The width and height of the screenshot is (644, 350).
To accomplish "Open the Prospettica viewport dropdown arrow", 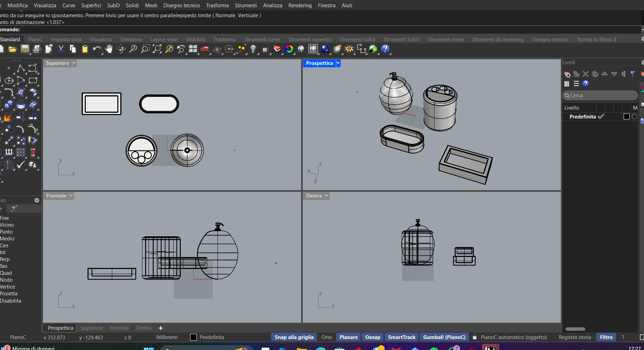I will (x=338, y=63).
